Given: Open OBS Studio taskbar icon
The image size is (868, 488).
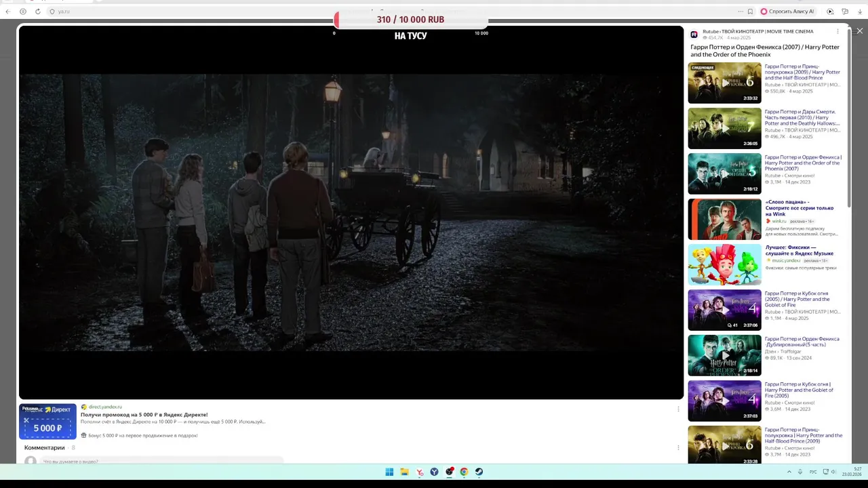Looking at the screenshot, I should coord(449,472).
